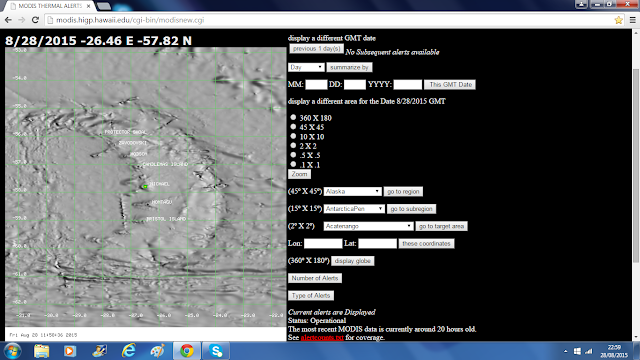Image resolution: width=640 pixels, height=360 pixels.
Task: Open the AntarcticaPen subregion dropdown
Action: click(354, 209)
